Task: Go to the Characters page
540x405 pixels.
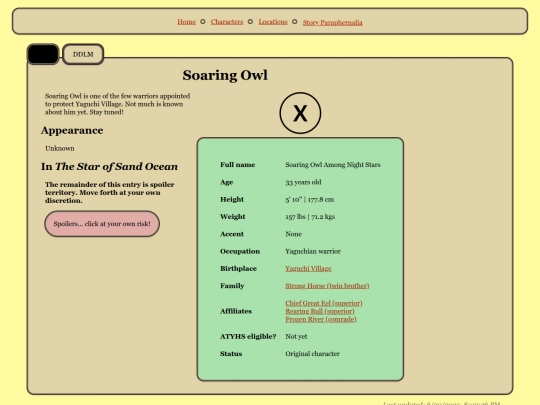Action: point(227,22)
